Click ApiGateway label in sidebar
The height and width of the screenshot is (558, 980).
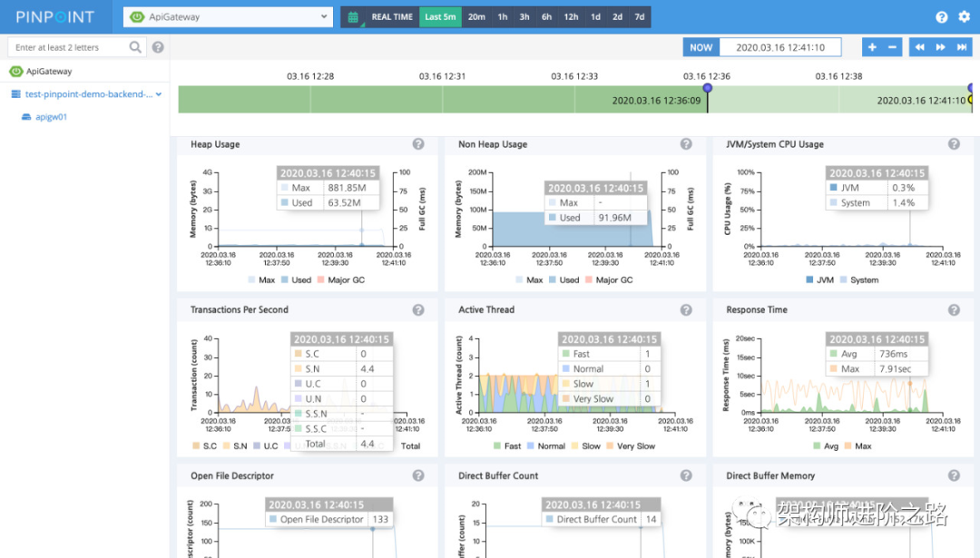pos(49,72)
